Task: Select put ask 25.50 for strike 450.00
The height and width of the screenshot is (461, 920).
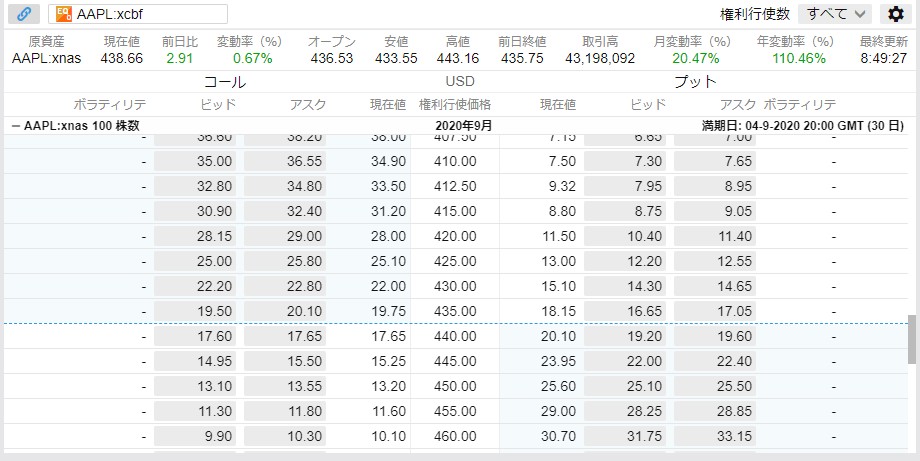Action: coord(715,387)
